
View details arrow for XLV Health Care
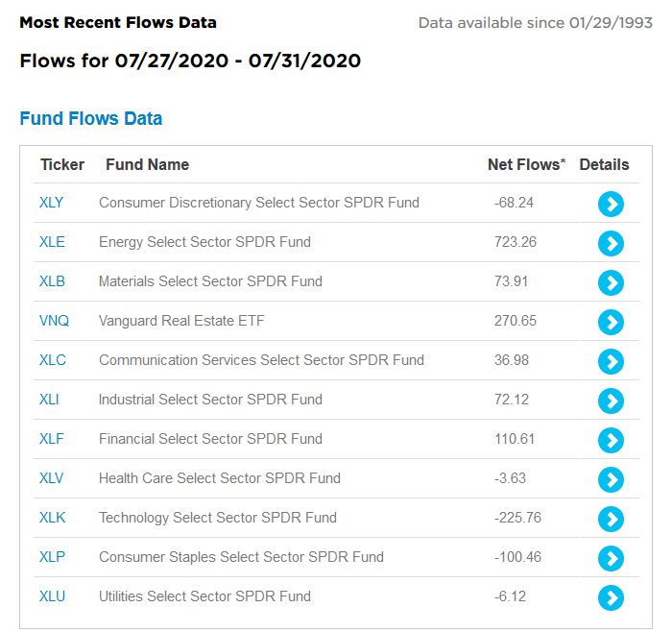(x=611, y=479)
